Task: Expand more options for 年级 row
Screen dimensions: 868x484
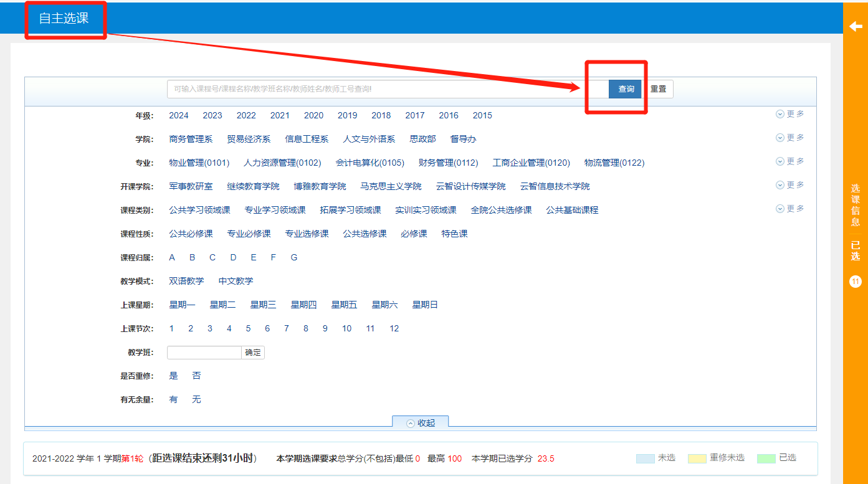Action: 789,114
